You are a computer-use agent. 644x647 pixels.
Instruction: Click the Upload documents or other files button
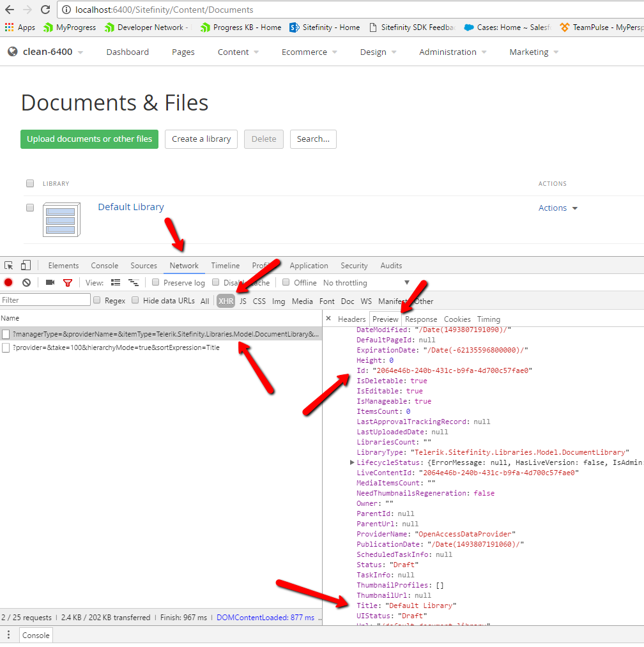89,139
